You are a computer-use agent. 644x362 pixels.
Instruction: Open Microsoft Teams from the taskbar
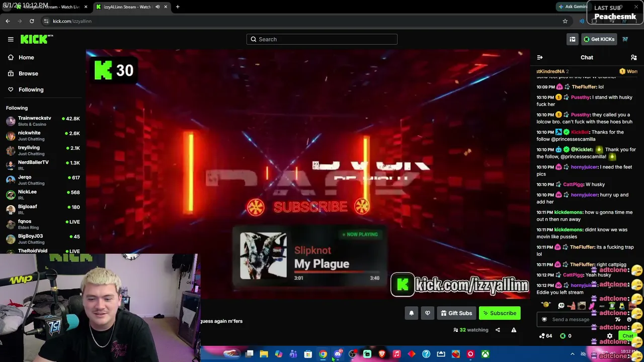(293, 354)
